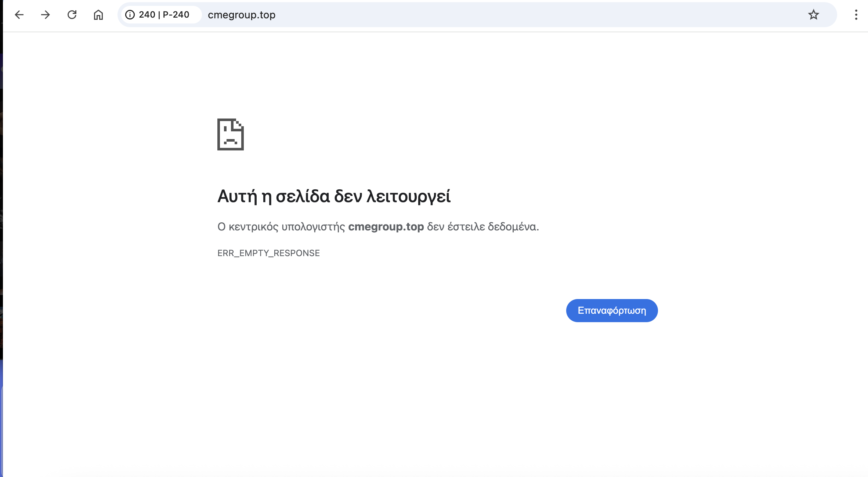Click bold cmegroup.top in error message

pyautogui.click(x=386, y=227)
